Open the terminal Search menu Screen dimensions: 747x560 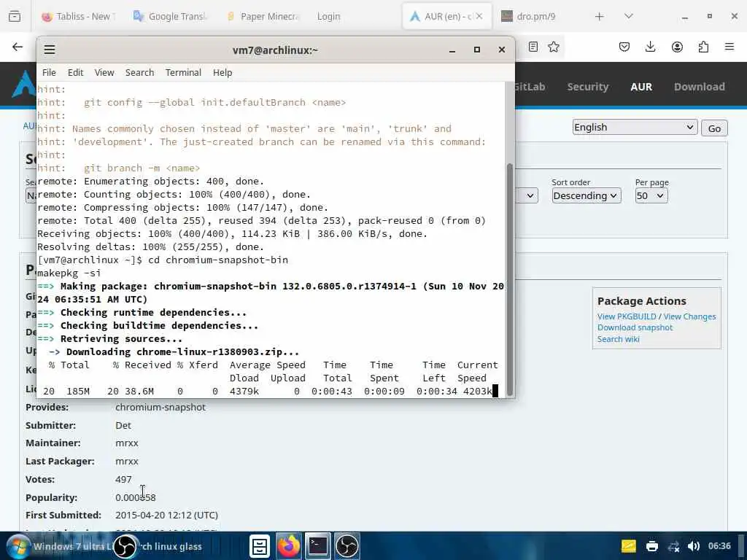pos(139,72)
